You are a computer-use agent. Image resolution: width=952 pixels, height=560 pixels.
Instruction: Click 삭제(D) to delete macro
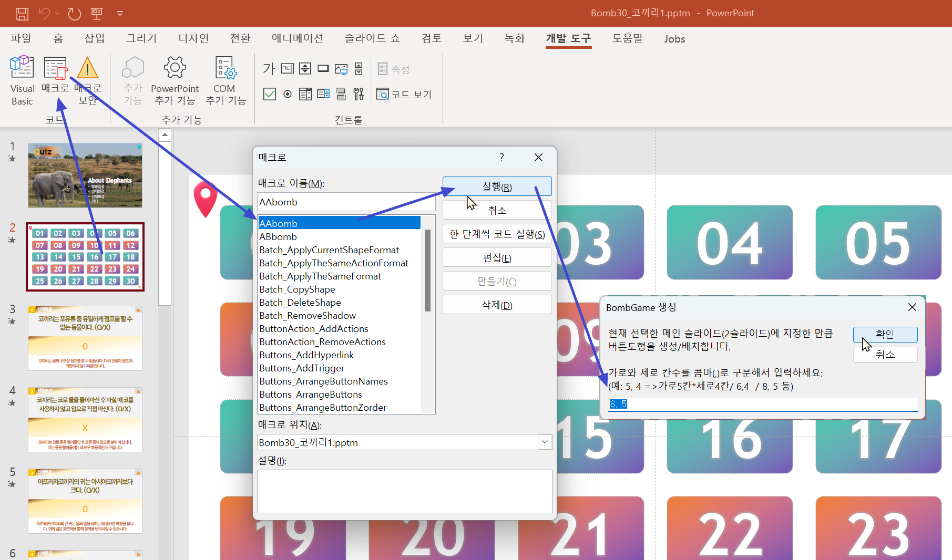point(497,305)
